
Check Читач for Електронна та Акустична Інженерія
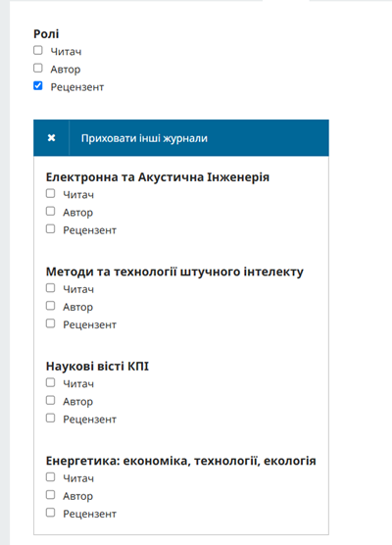[50, 193]
